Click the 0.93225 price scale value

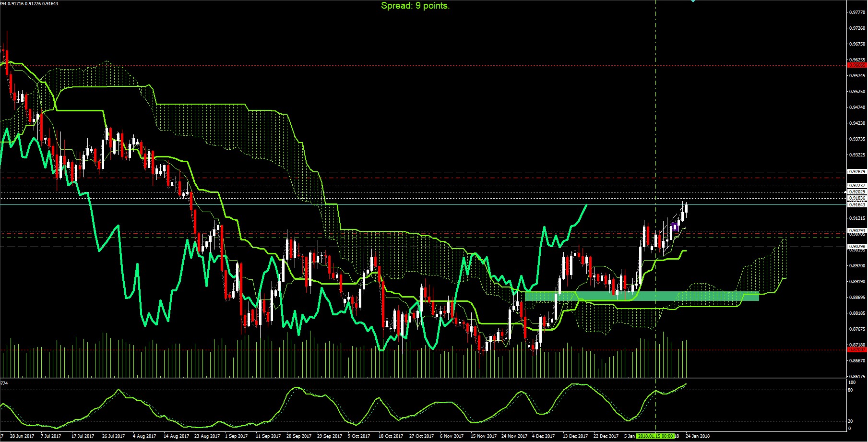(857, 155)
